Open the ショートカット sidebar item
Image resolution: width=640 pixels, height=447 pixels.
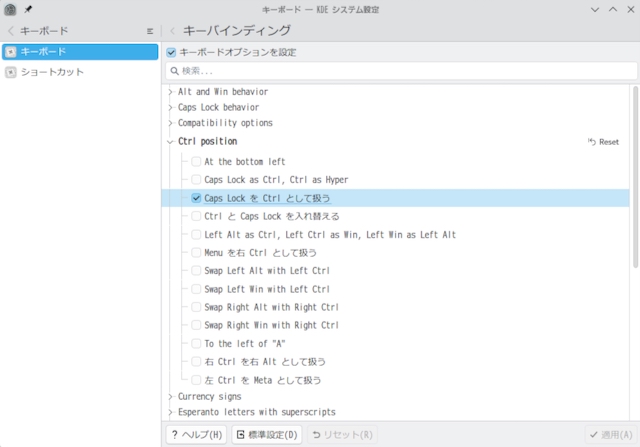tap(80, 72)
